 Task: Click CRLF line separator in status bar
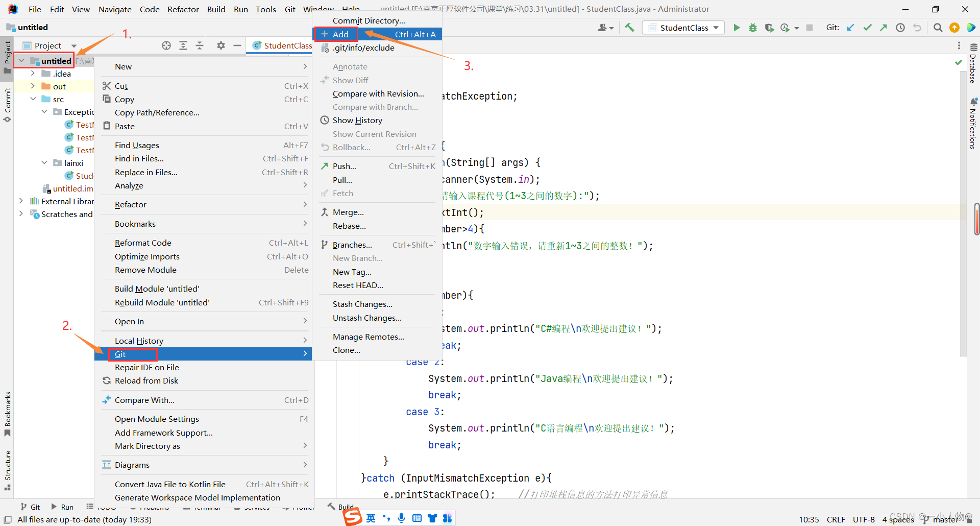point(836,519)
